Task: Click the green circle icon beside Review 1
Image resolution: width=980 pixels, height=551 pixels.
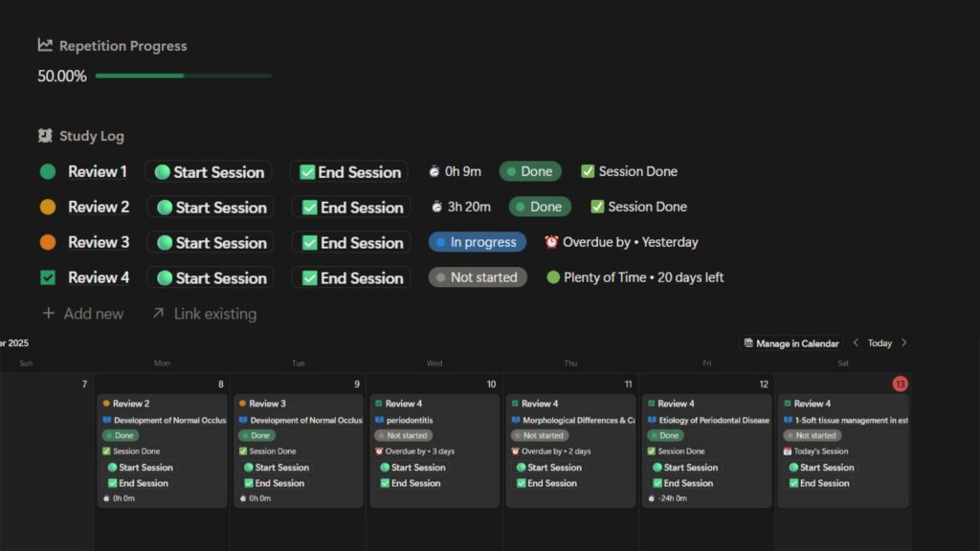Action: [48, 172]
